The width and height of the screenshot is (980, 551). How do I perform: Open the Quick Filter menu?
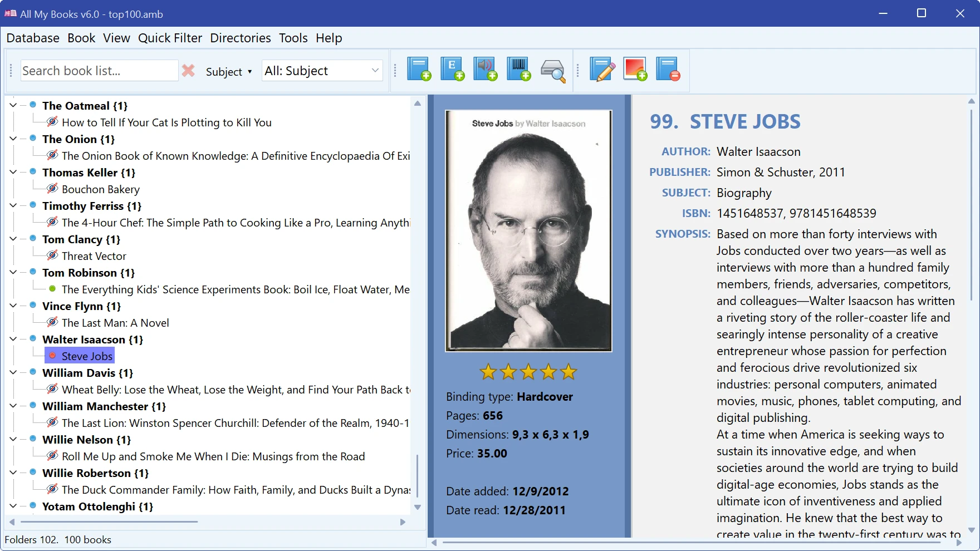170,38
